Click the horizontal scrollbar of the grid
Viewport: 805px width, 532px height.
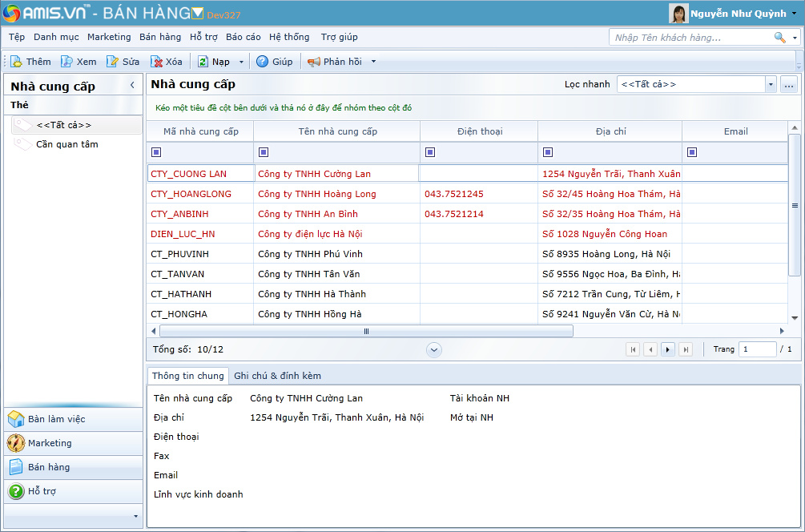point(366,331)
